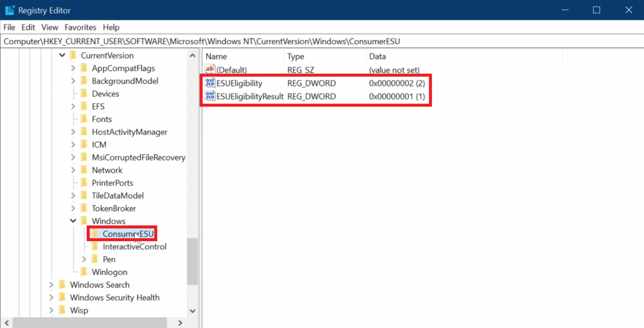Expand the AppCompatFlags key
Viewport: 644px width, 328px height.
point(74,68)
